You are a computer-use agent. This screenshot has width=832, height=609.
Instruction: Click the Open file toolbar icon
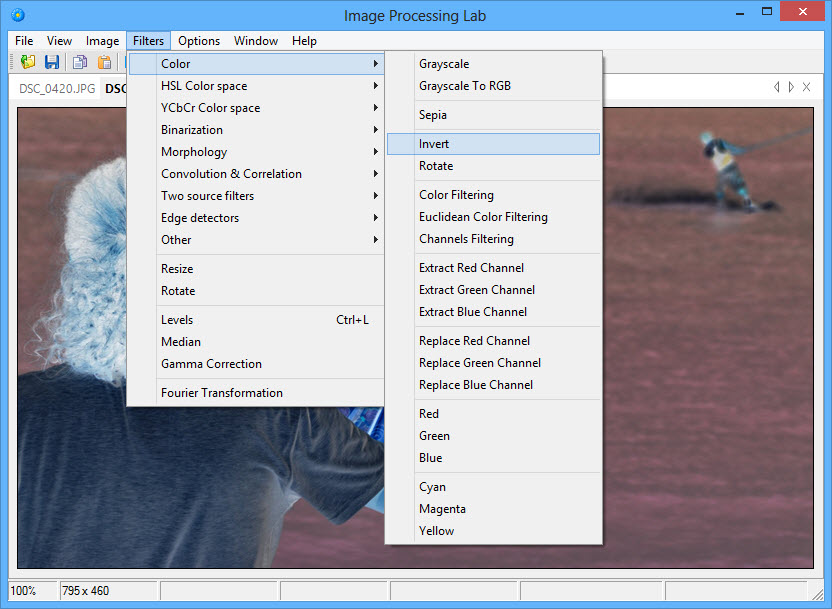[28, 62]
